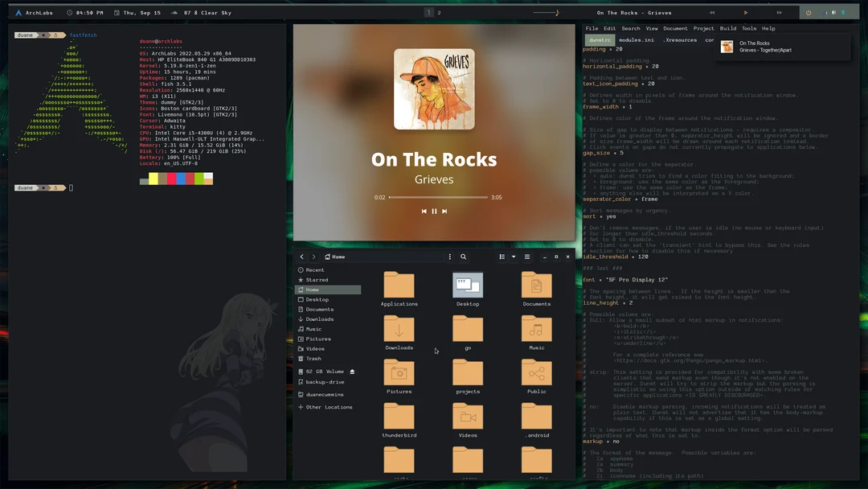Screen dimensions: 868x489
Task: Open the Build menu in editor
Action: click(x=728, y=28)
